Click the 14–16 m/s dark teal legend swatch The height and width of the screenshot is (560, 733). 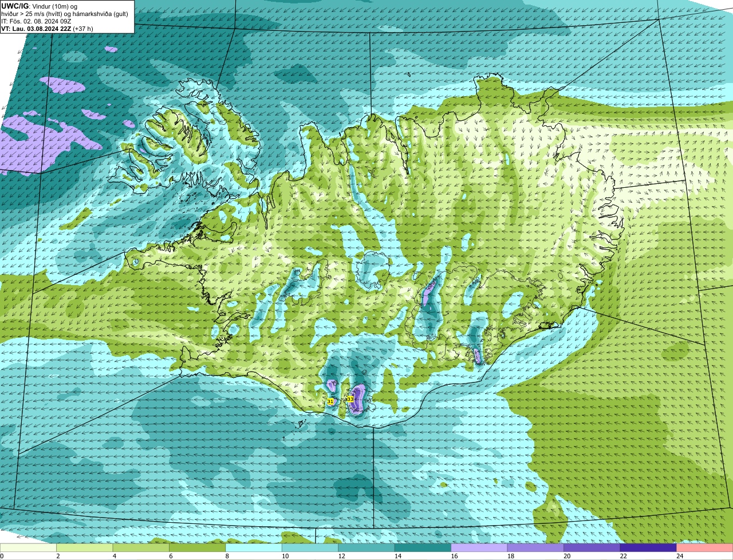423,547
